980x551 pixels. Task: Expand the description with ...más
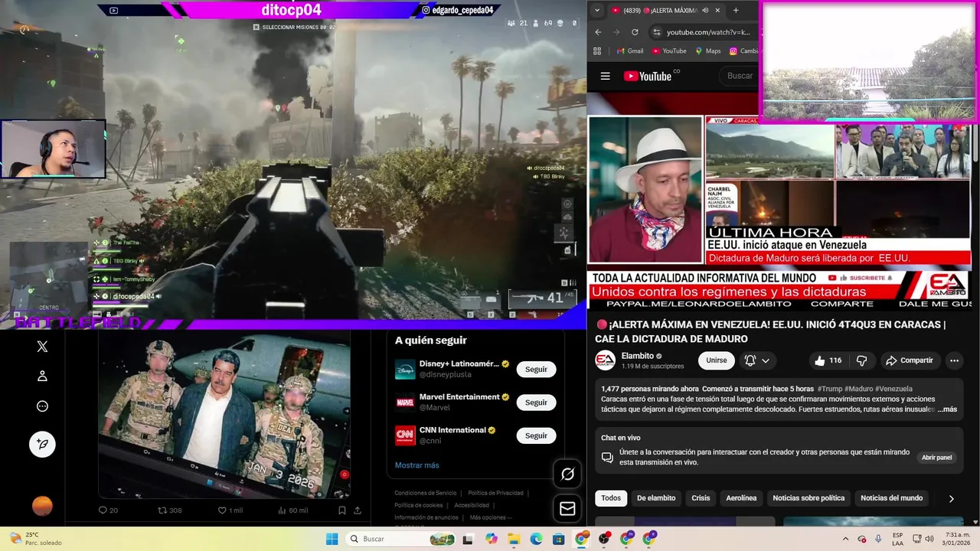947,409
